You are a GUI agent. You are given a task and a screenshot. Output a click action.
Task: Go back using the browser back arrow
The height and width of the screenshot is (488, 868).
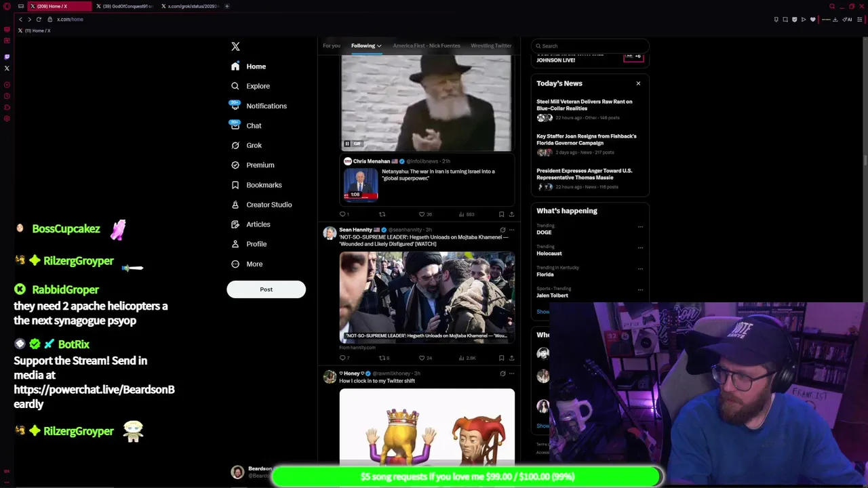[x=20, y=19]
